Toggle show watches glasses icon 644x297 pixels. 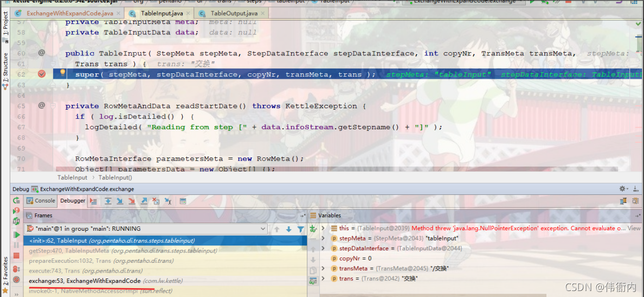coord(313,281)
